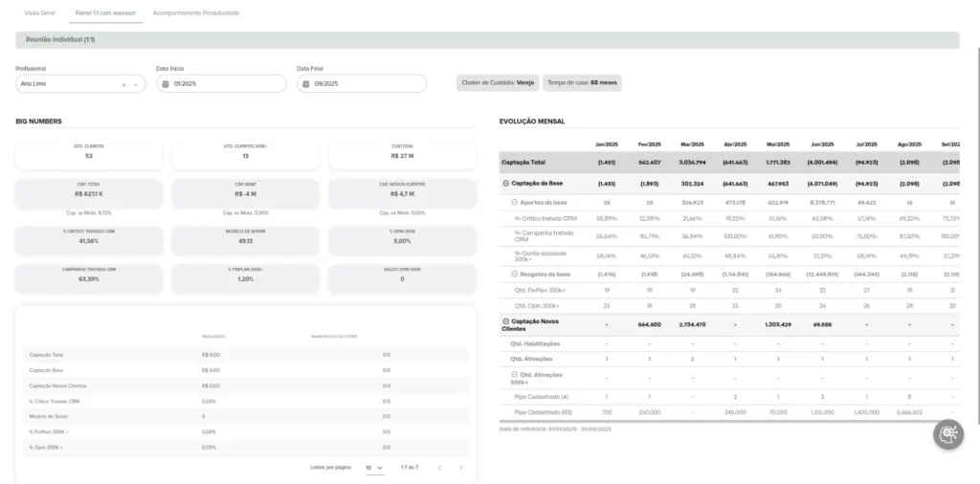Image resolution: width=980 pixels, height=484 pixels.
Task: Collapse the Resgates da base row
Action: [x=514, y=274]
